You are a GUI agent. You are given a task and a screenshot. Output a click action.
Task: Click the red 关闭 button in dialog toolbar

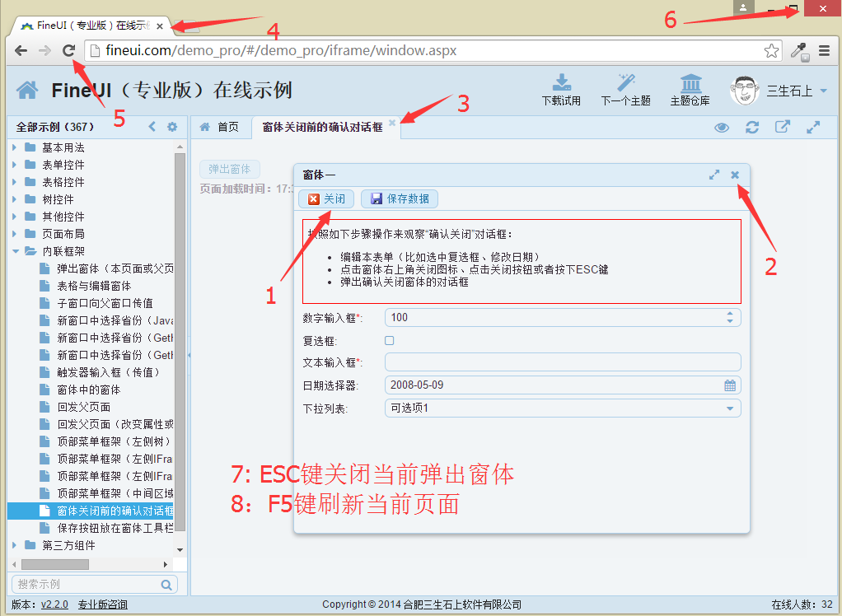tap(326, 198)
